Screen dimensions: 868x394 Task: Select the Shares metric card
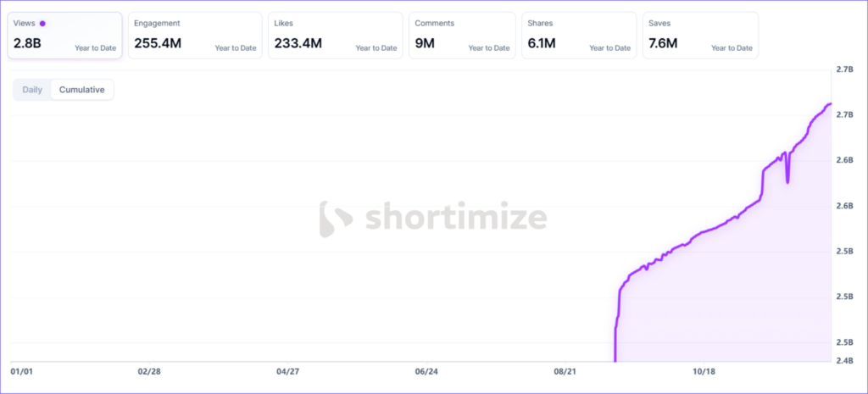coord(579,36)
